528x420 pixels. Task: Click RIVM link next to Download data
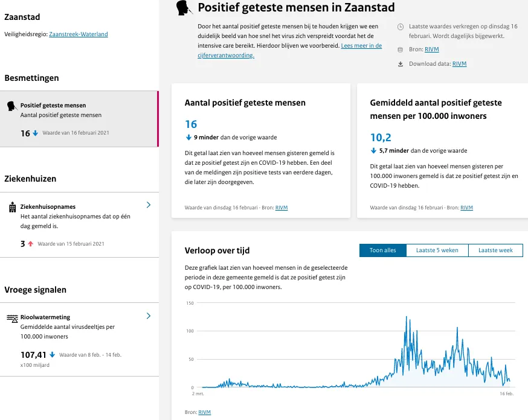pos(460,64)
